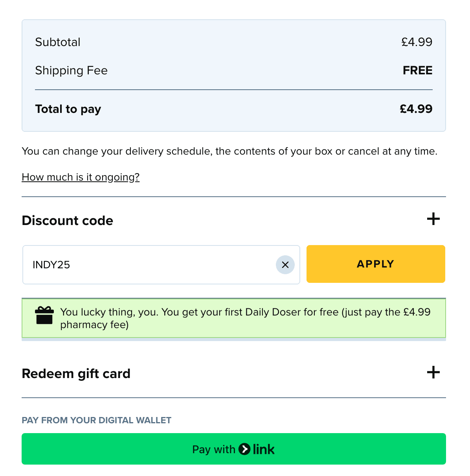The height and width of the screenshot is (476, 470).
Task: Click the green discount confirmation banner
Action: point(233,318)
